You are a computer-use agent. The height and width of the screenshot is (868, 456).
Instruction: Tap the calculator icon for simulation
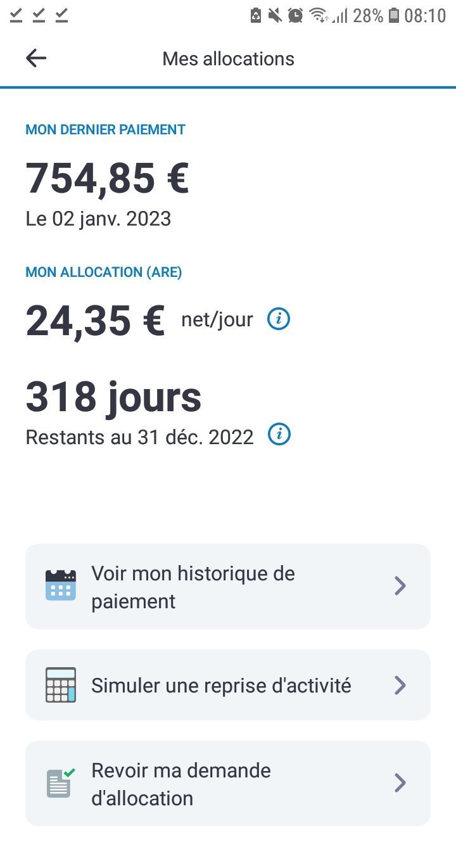[x=61, y=685]
